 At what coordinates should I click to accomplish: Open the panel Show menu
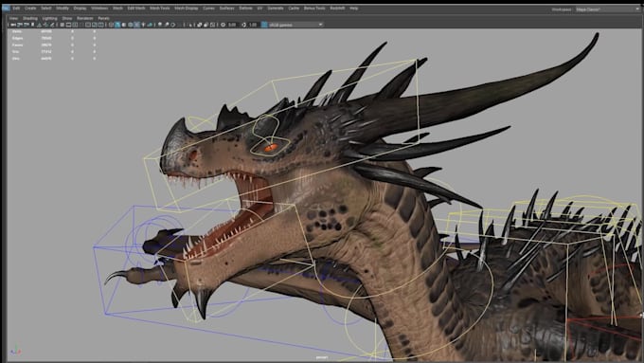point(67,19)
